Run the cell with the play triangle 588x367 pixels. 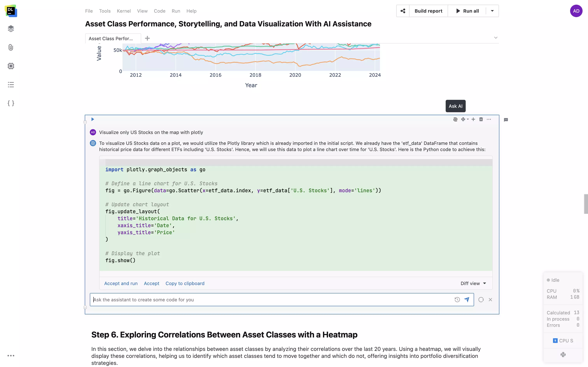tap(93, 119)
